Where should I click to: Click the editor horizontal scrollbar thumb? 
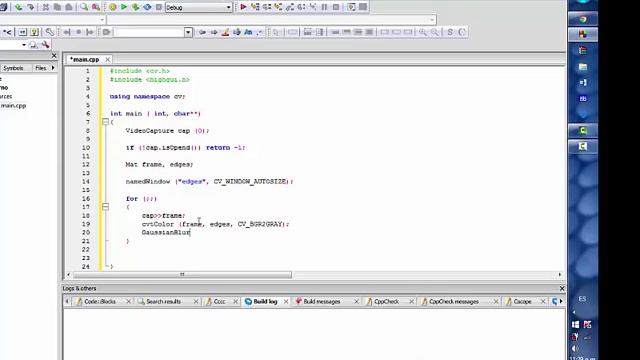click(182, 275)
